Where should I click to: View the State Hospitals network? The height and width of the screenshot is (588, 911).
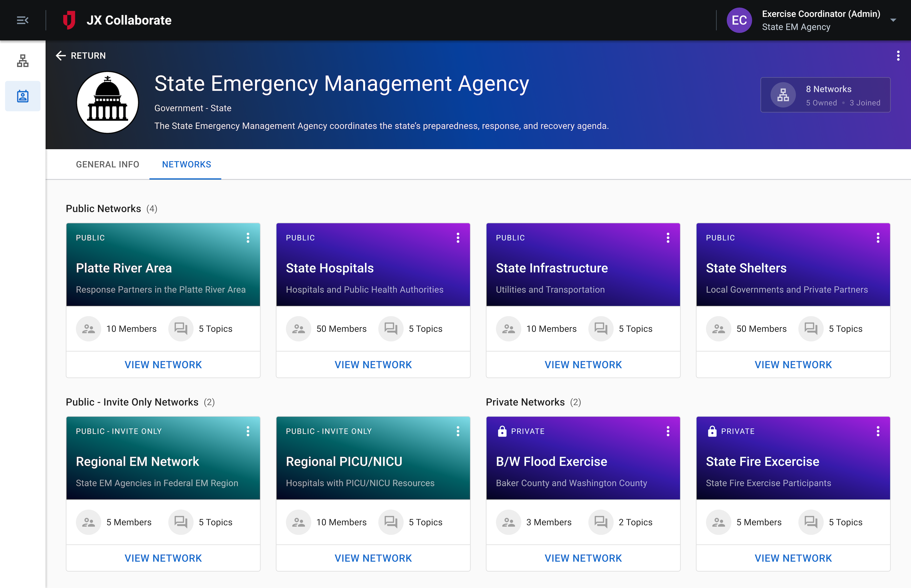pyautogui.click(x=373, y=365)
